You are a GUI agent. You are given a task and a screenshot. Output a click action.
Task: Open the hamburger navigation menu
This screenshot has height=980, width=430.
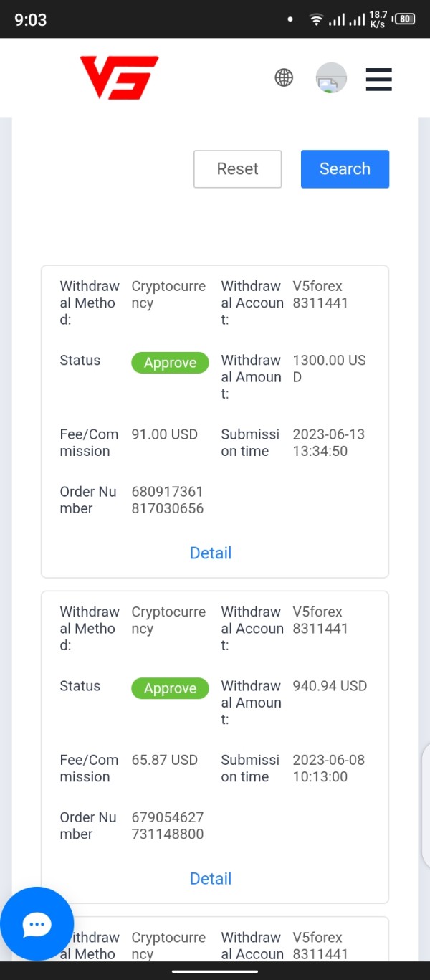[378, 79]
